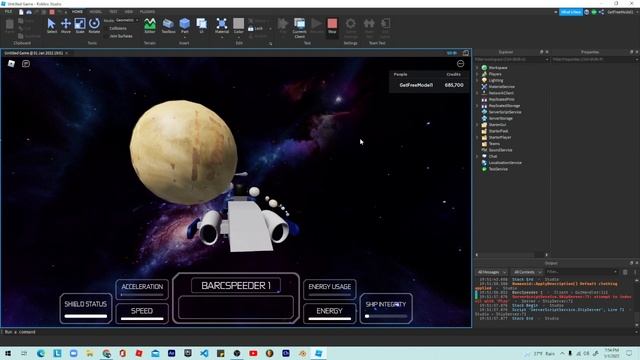The image size is (640, 360).
Task: Click the viewport more options circle icon
Action: click(460, 64)
